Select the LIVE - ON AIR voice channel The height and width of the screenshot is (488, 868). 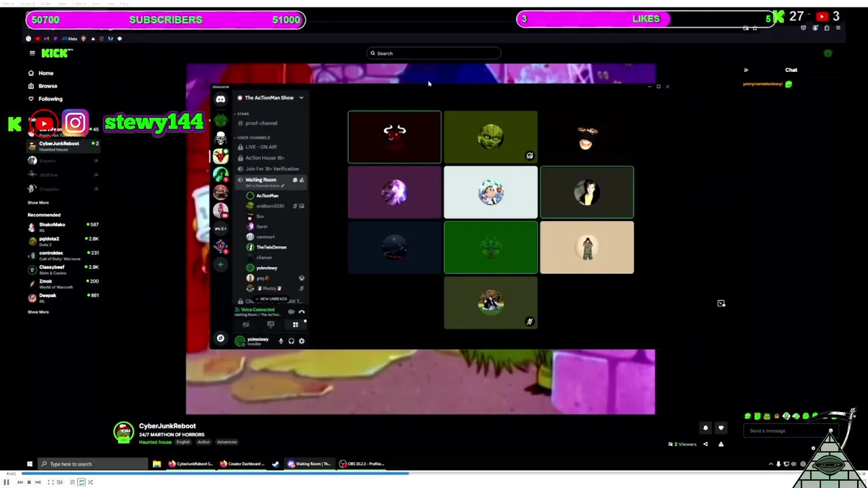click(260, 147)
